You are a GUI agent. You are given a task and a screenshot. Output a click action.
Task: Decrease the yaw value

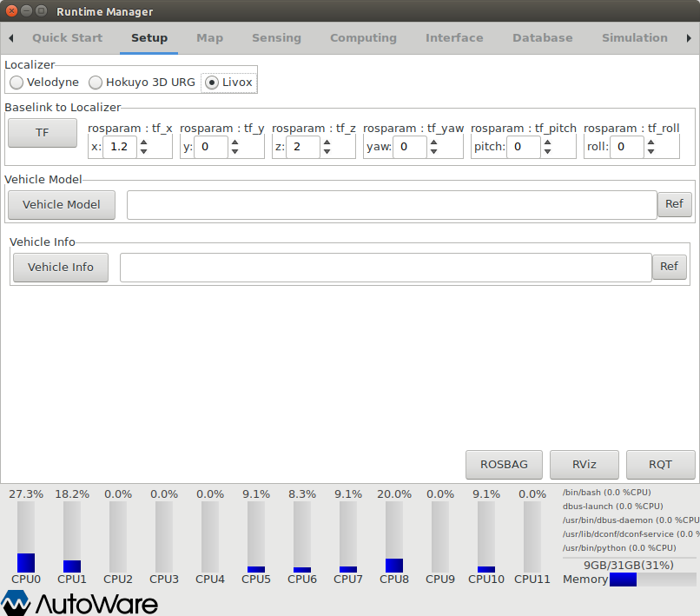(x=433, y=151)
